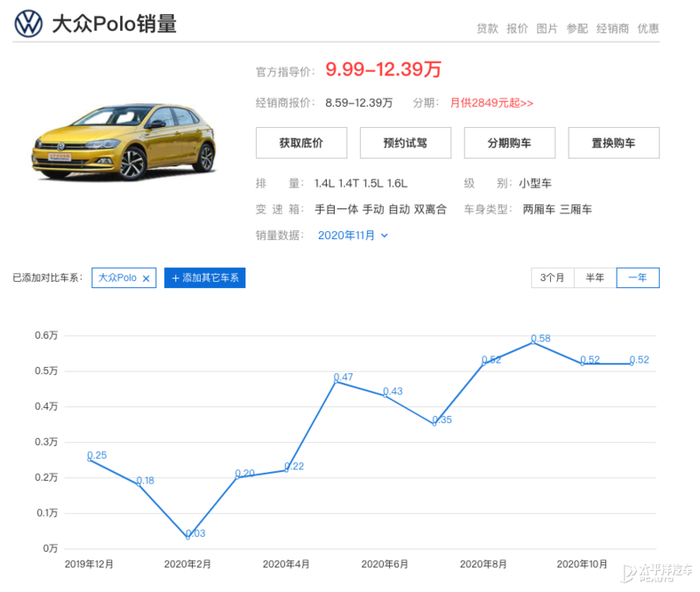Select the 一年 time range
Image resolution: width=700 pixels, height=592 pixels.
click(x=637, y=277)
